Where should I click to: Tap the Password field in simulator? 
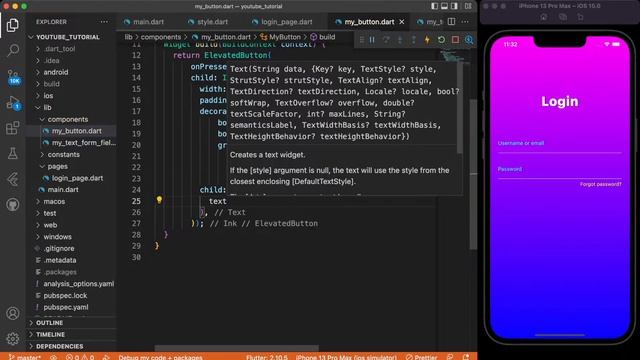coord(560,171)
